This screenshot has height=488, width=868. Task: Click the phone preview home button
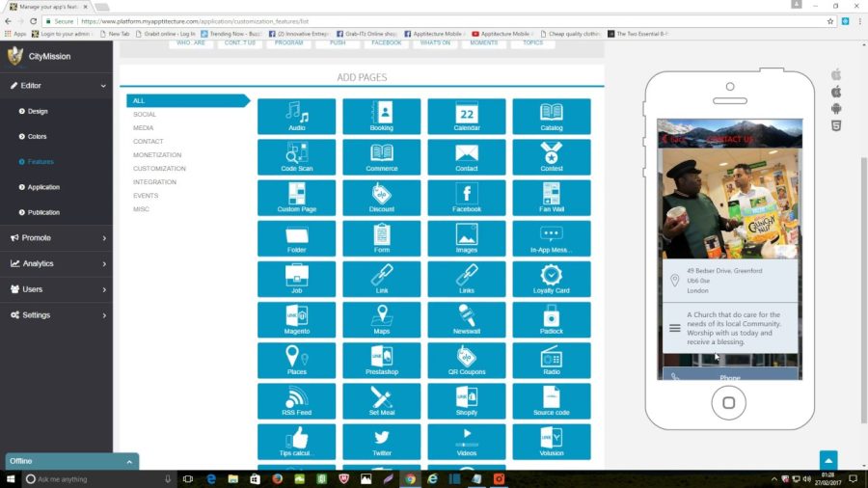728,403
